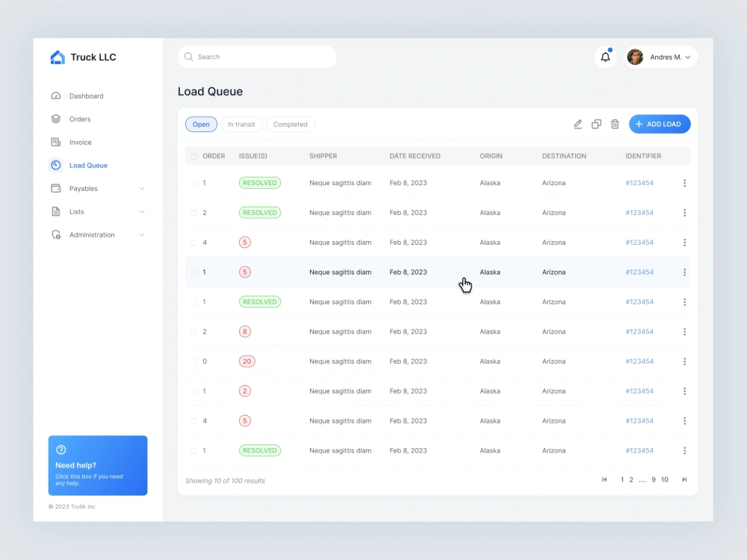This screenshot has height=560, width=747.
Task: Open identifier #123454 in the 20-issues row
Action: point(639,361)
